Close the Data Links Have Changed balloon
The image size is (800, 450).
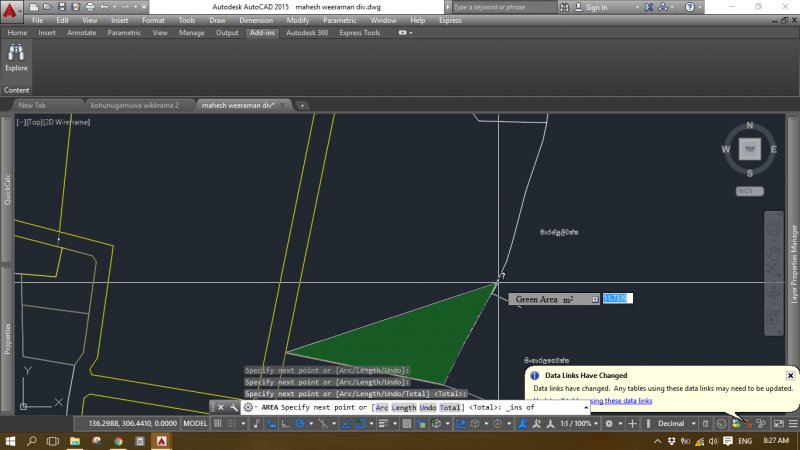coord(790,375)
